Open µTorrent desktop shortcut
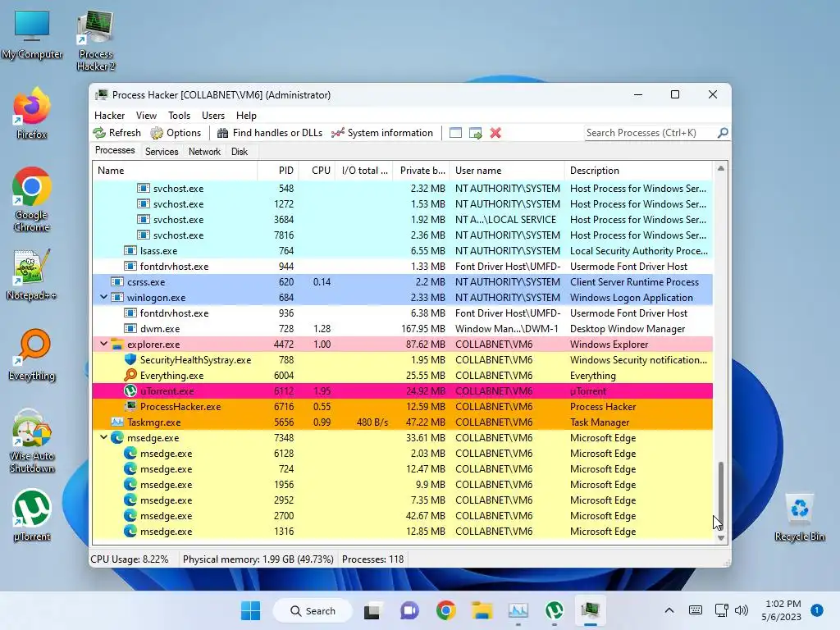The height and width of the screenshot is (630, 840). pyautogui.click(x=32, y=515)
